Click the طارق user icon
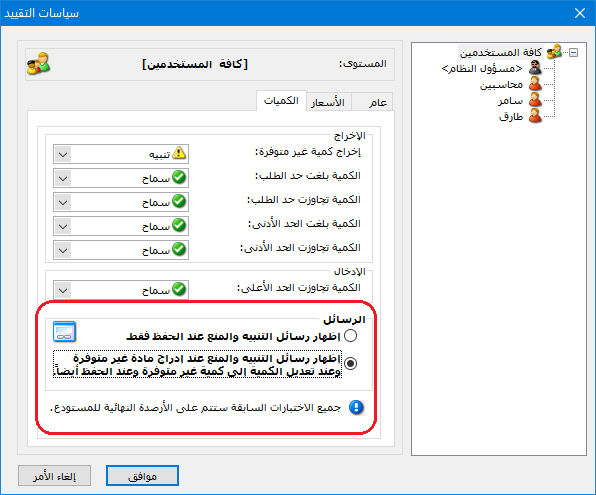 tap(535, 116)
